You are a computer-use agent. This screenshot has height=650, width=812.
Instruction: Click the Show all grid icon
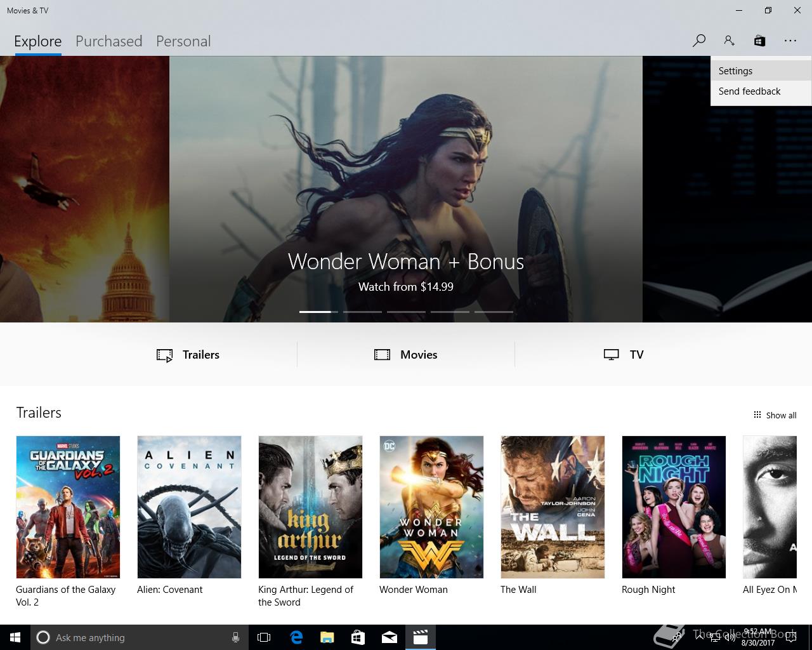pyautogui.click(x=757, y=415)
